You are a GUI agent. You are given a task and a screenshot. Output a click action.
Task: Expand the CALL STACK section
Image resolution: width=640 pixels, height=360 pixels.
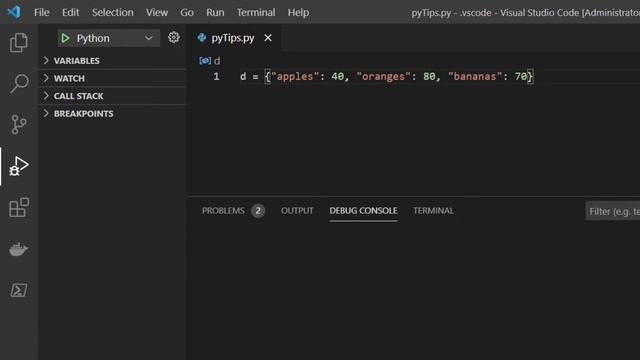[x=113, y=96]
